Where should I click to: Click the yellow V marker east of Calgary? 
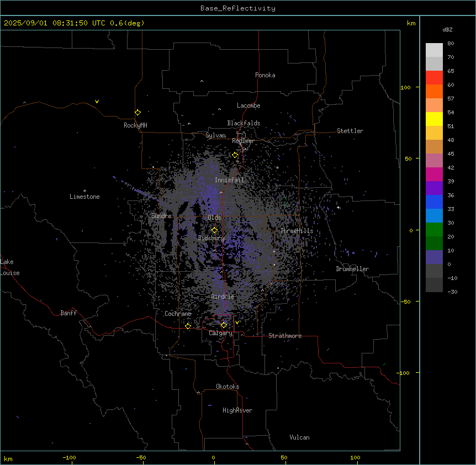tap(237, 323)
